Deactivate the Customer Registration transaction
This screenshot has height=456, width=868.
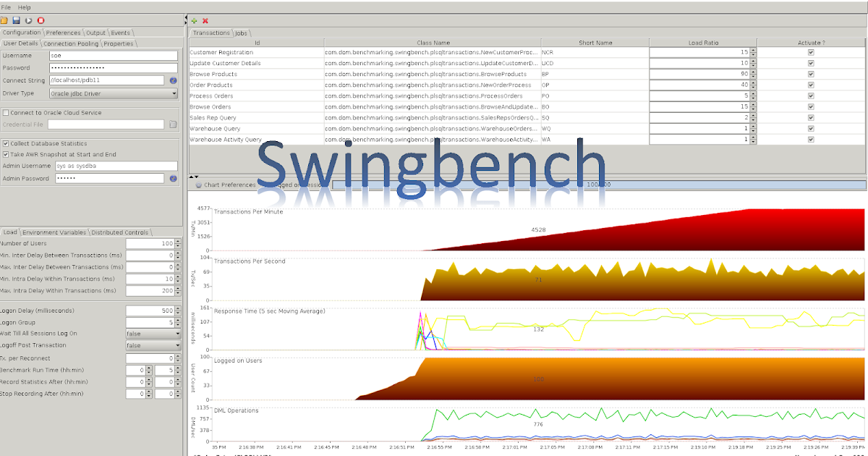coord(811,52)
